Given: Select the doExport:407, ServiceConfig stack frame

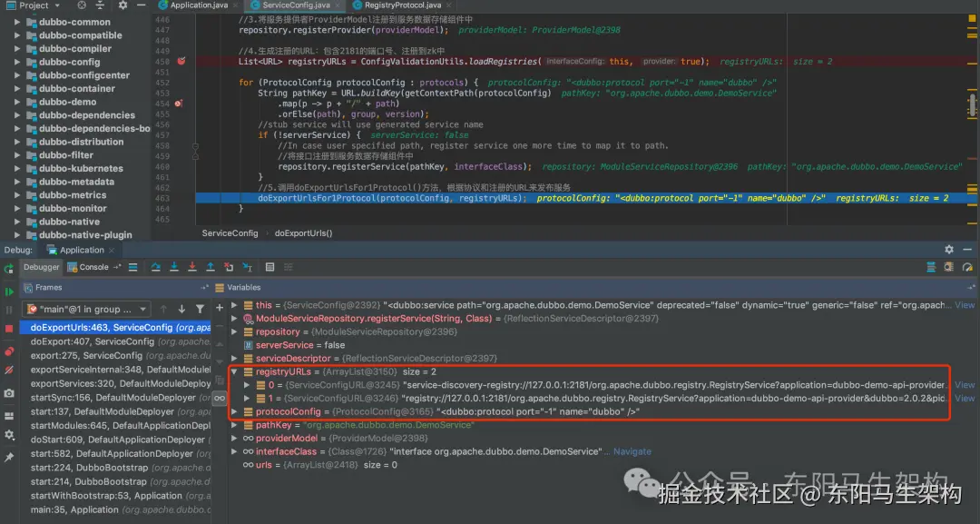Looking at the screenshot, I should (115, 341).
